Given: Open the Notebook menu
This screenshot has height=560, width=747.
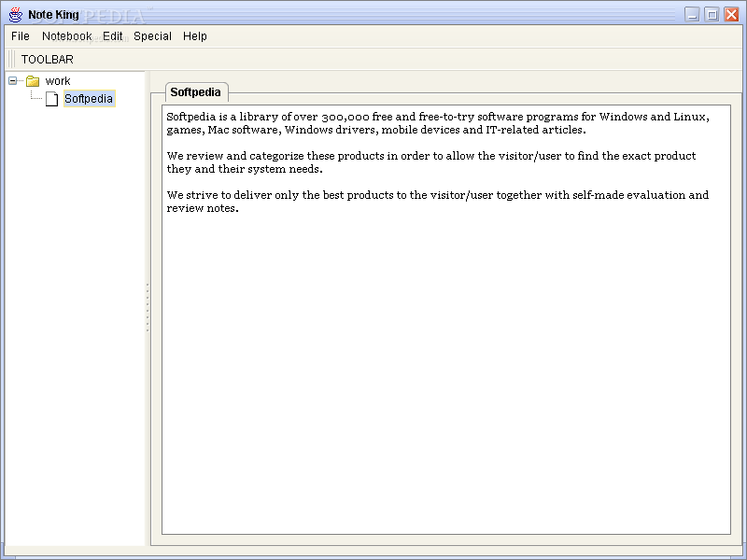Looking at the screenshot, I should tap(66, 36).
